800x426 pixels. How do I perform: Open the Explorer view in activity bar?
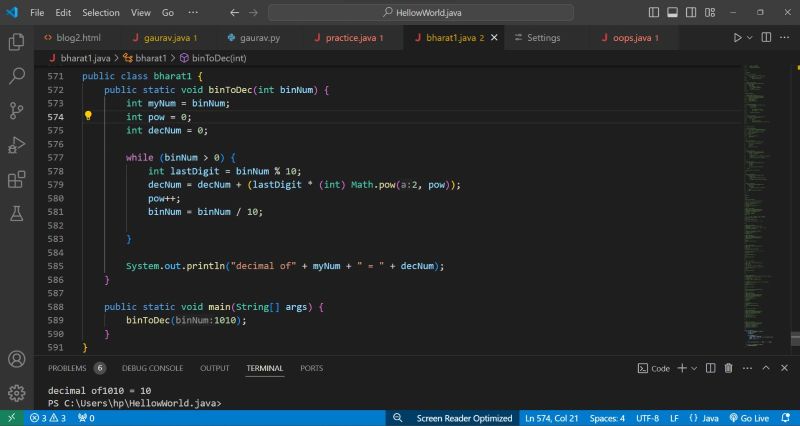16,42
